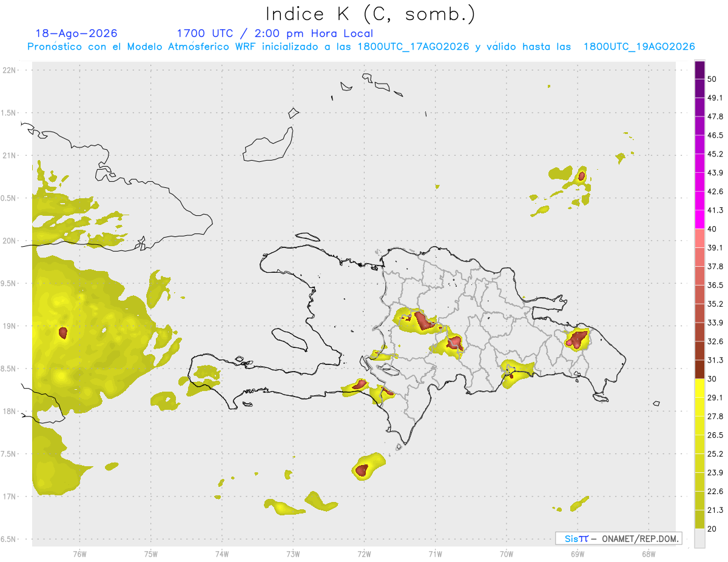Click the '36.5' color scale label
This screenshot has height=562, width=728.
(x=715, y=286)
